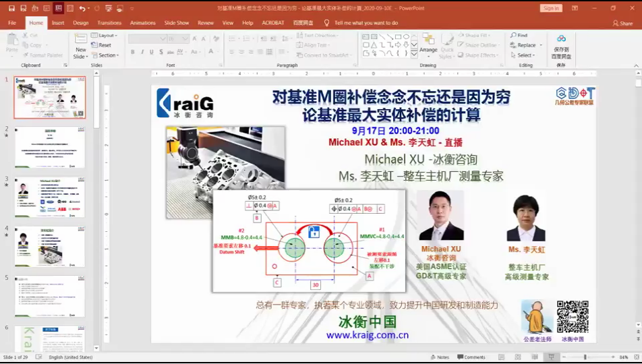
Task: Click the Center alignment icon
Action: [x=241, y=52]
